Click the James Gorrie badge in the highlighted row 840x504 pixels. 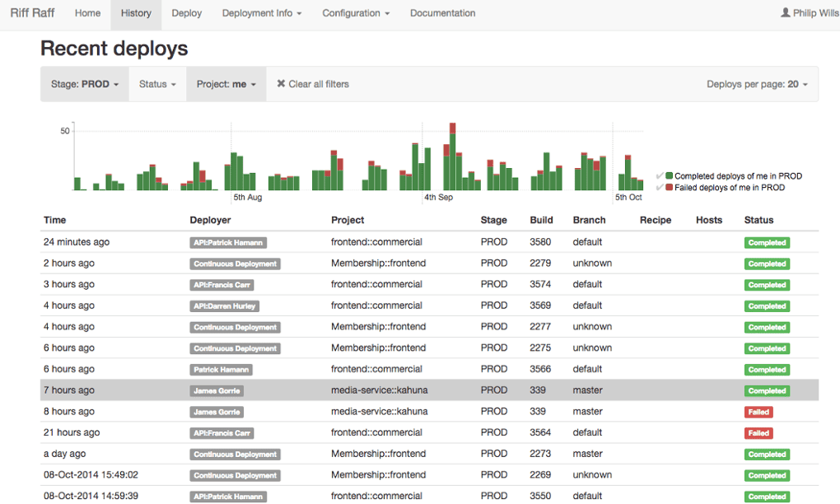[x=218, y=391]
